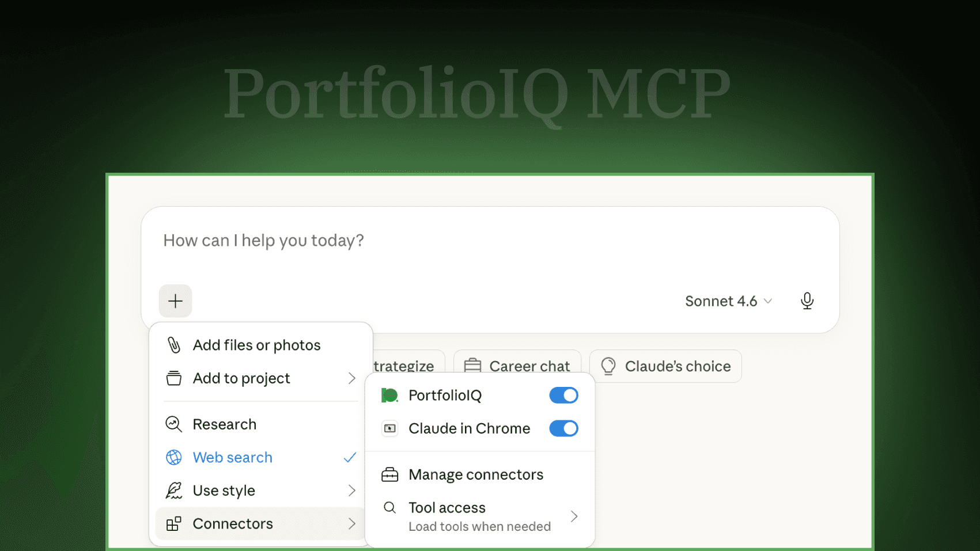Viewport: 980px width, 551px height.
Task: Click the Manage connectors toolbox icon
Action: (389, 474)
